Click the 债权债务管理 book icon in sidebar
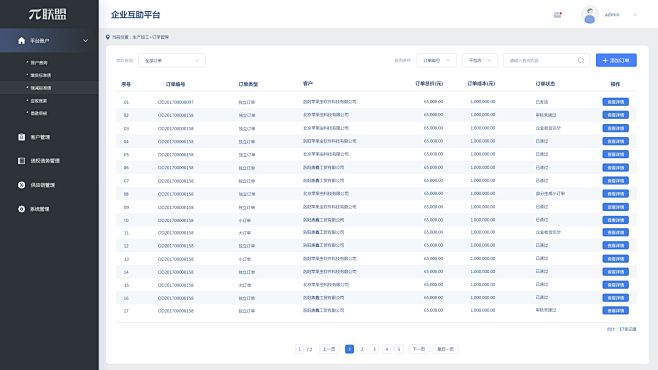The image size is (658, 370). pos(21,161)
